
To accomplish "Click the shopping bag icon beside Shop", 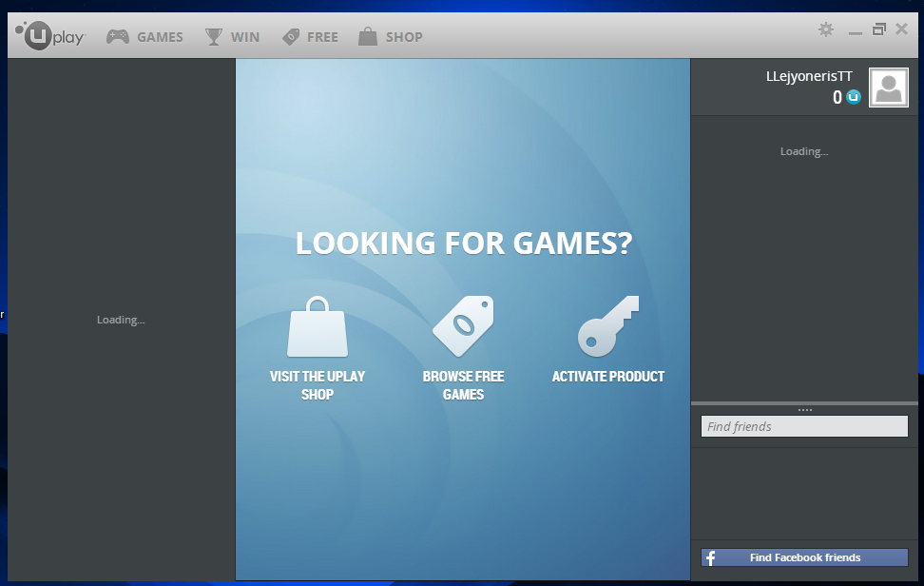I will pyautogui.click(x=368, y=36).
